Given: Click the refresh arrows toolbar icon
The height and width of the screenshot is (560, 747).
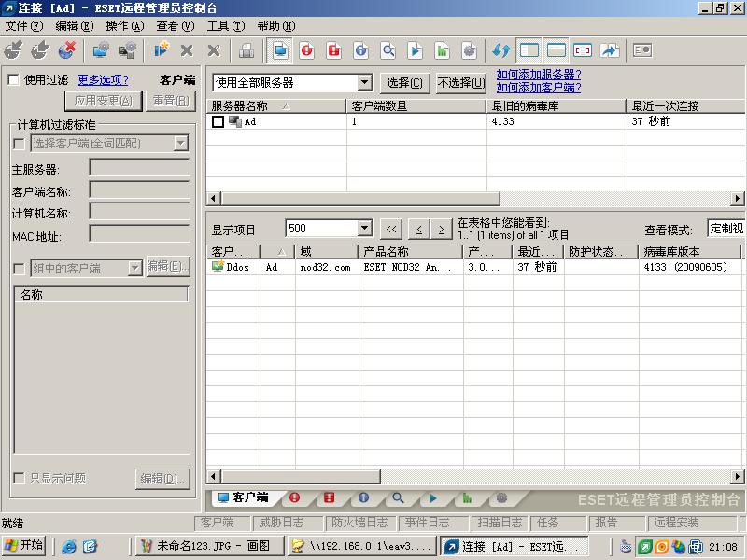Looking at the screenshot, I should 501,50.
